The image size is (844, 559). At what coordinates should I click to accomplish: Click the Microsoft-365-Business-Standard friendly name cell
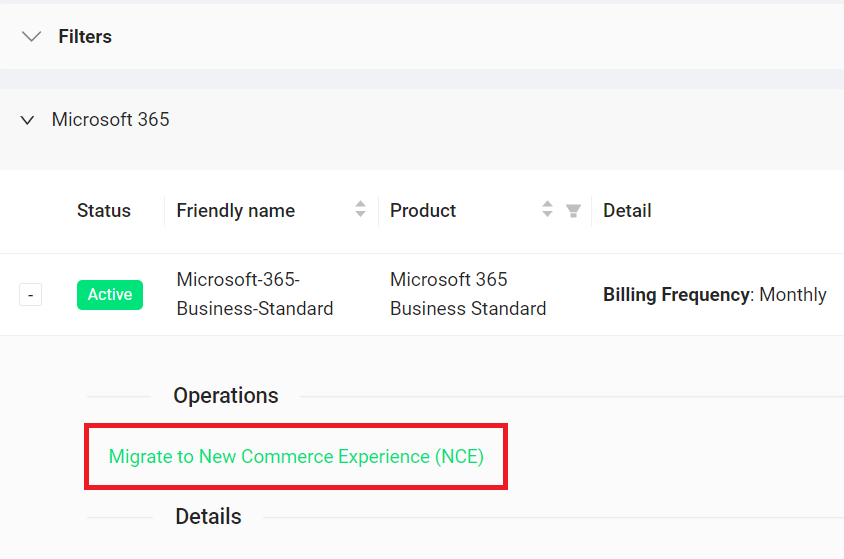tap(255, 294)
